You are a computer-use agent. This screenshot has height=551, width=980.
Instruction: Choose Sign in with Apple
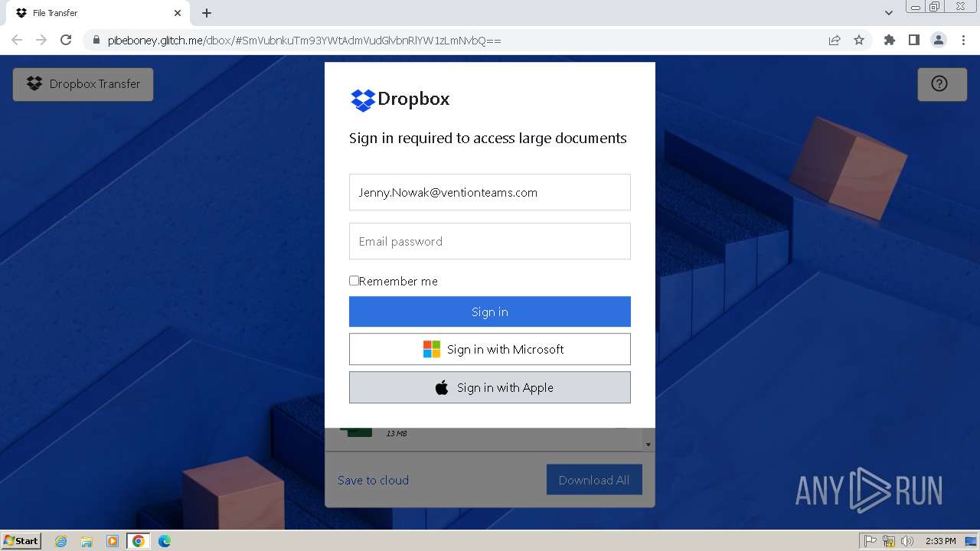pyautogui.click(x=490, y=387)
